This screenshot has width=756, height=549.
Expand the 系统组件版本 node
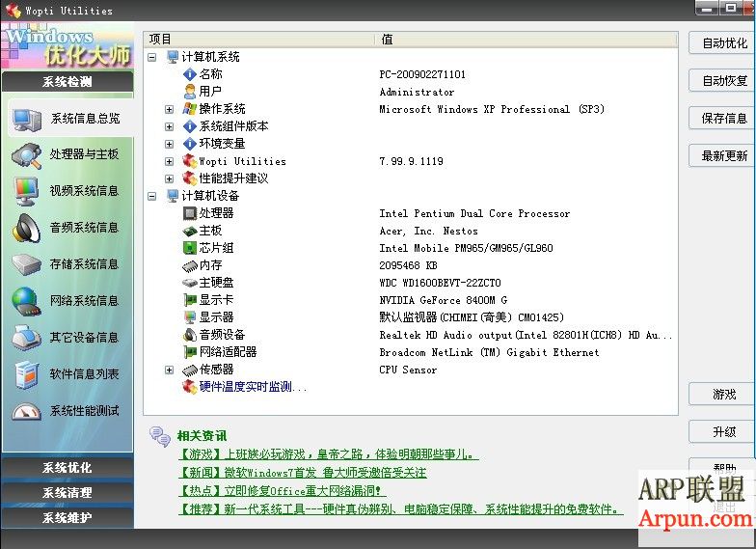pos(170,127)
